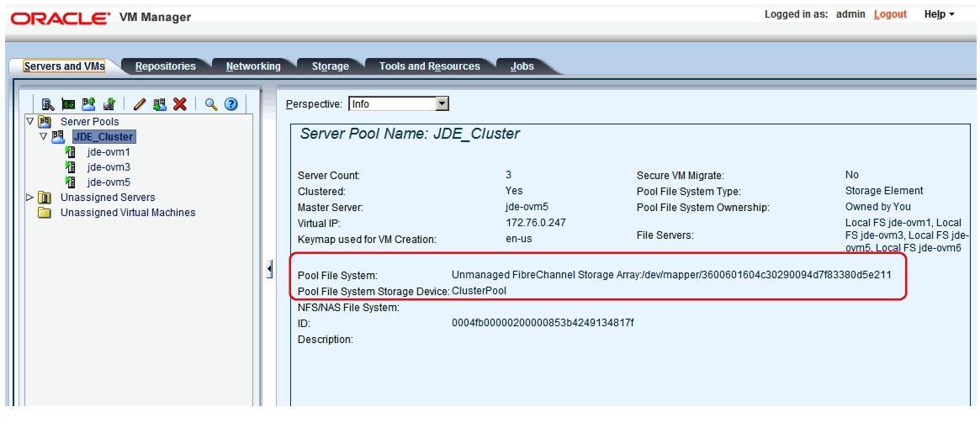Click the Virtual IP value 172.76.0.247

tap(536, 223)
